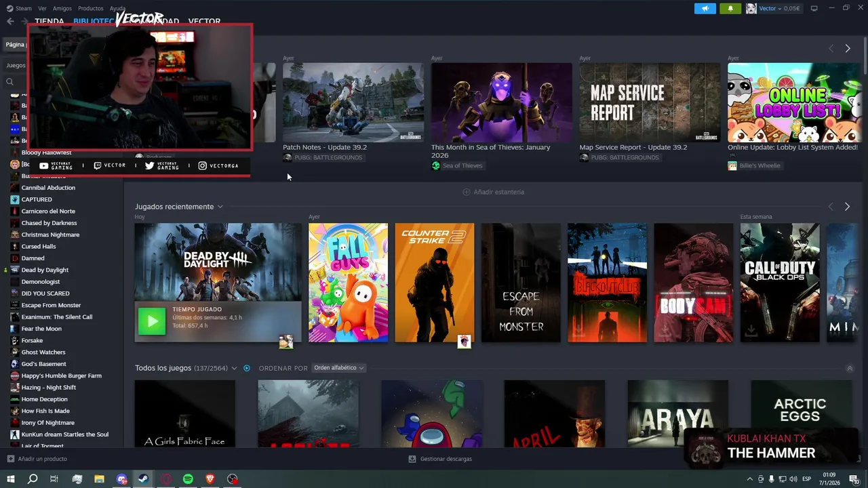Screen dimensions: 868x488
Task: Click the Sea of Thieves small game icon
Action: point(436,165)
